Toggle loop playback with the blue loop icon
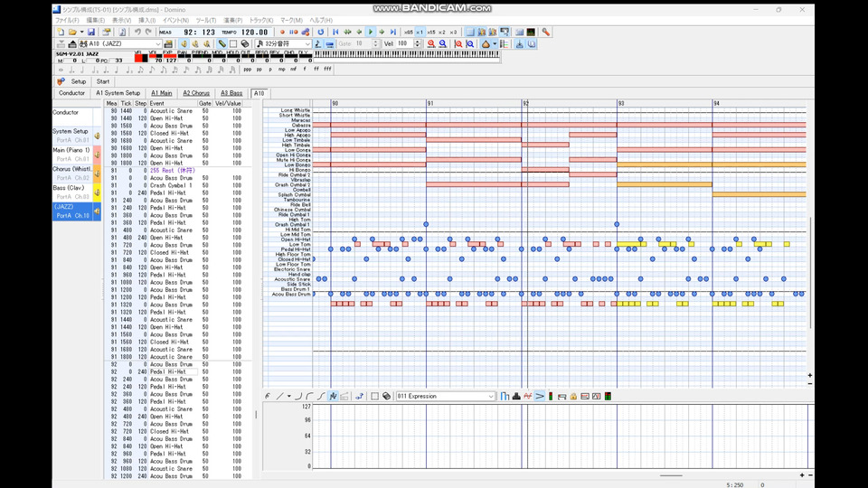This screenshot has width=868, height=488. 320,33
